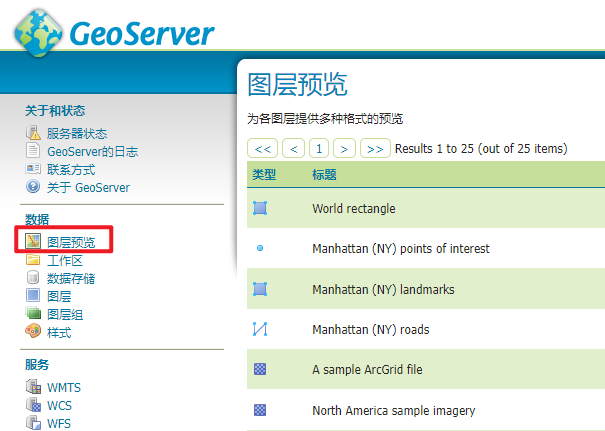The width and height of the screenshot is (605, 431).
Task: Open the 图层预览 sidebar link
Action: pos(71,242)
